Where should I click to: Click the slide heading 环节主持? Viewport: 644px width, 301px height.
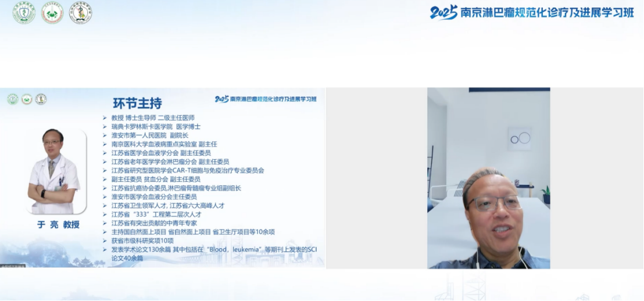coord(138,103)
